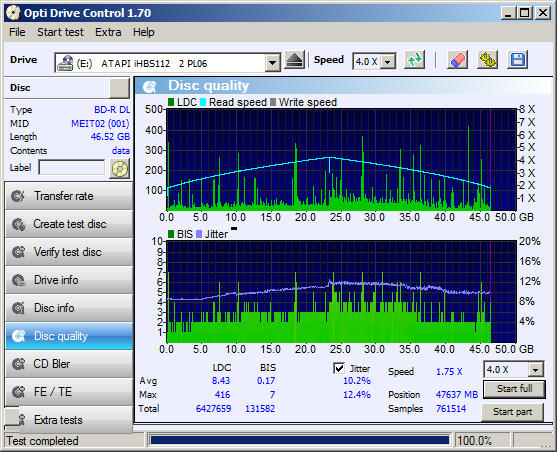This screenshot has width=557, height=452.
Task: Open the 4.0 X dropdown above Start full
Action: 535,370
